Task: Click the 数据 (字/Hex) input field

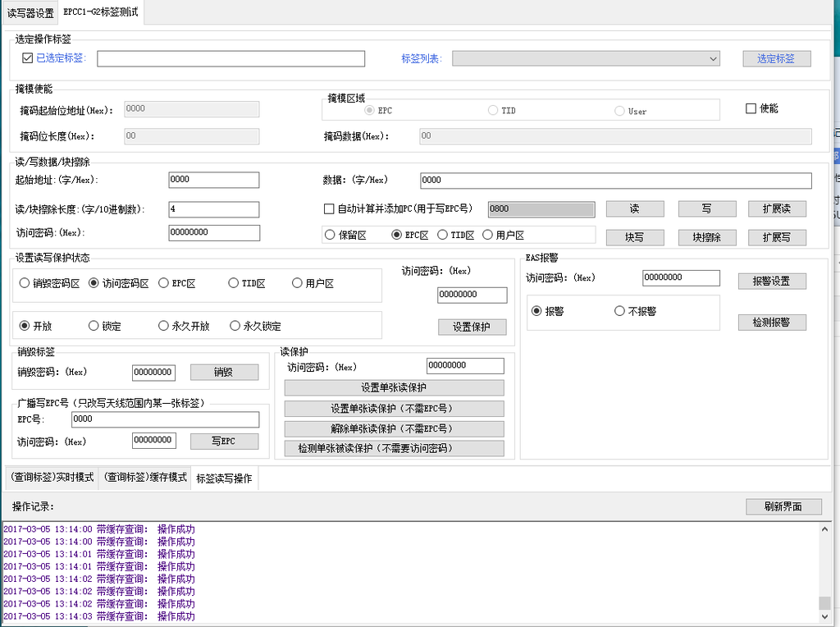Action: click(615, 180)
